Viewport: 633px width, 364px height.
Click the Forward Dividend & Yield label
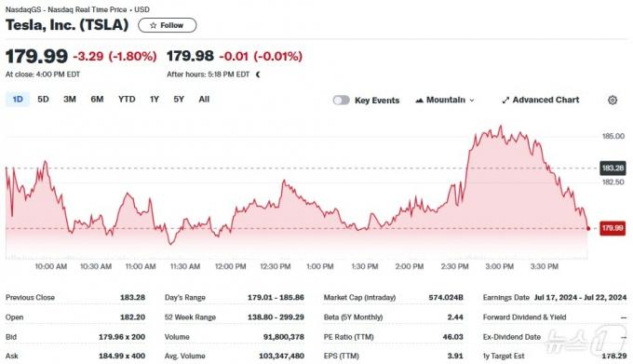click(524, 317)
